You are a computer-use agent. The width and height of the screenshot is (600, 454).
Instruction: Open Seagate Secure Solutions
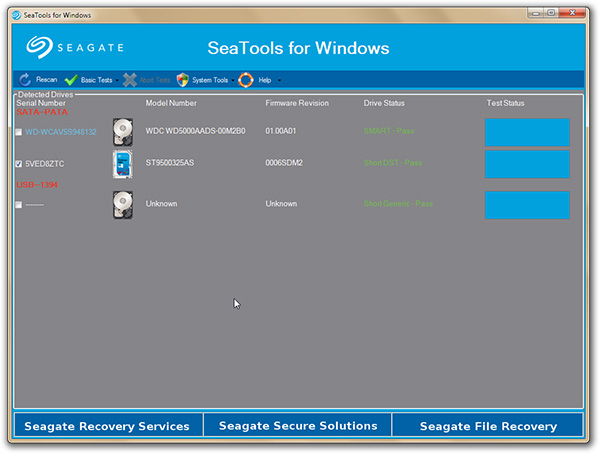[x=298, y=426]
